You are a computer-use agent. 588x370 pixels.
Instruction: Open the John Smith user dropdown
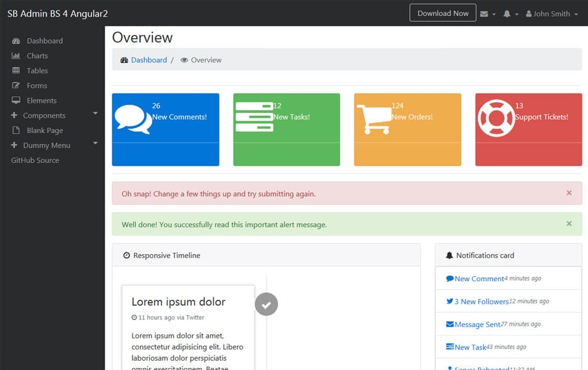(551, 13)
